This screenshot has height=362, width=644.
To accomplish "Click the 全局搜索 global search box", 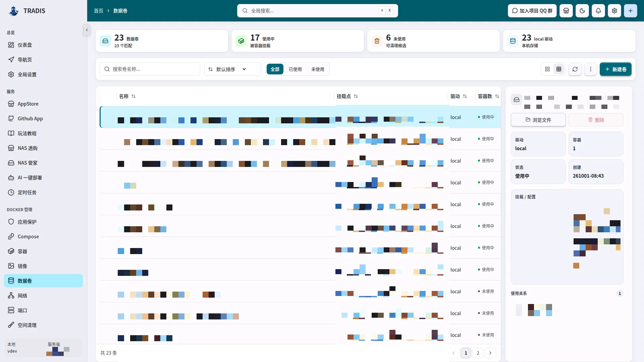I will pos(317,11).
